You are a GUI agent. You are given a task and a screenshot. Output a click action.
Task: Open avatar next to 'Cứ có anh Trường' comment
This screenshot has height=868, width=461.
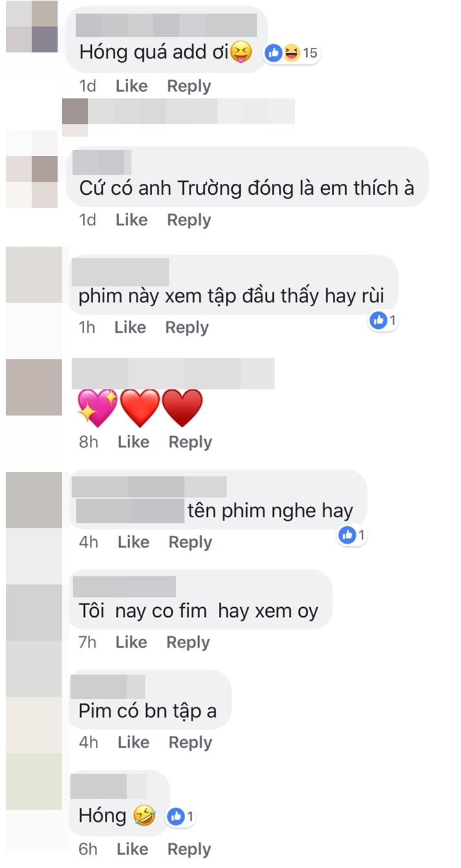[32, 169]
